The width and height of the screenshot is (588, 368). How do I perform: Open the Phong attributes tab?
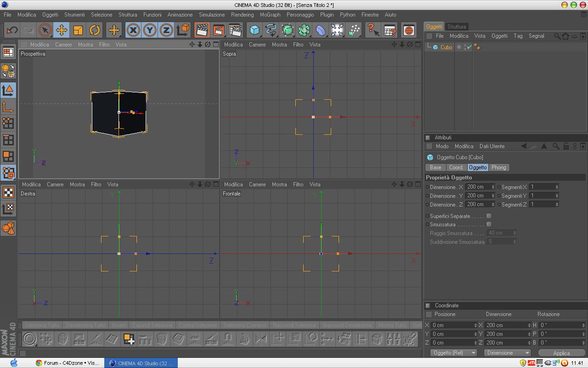click(x=498, y=167)
